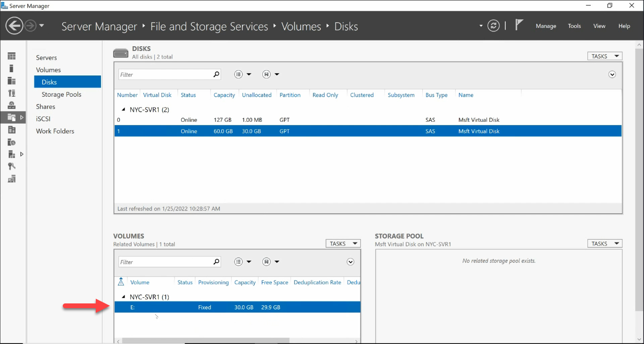Collapse the NYC-SVR1 (1) group in Volumes
Viewport: 644px width, 344px height.
coord(124,297)
